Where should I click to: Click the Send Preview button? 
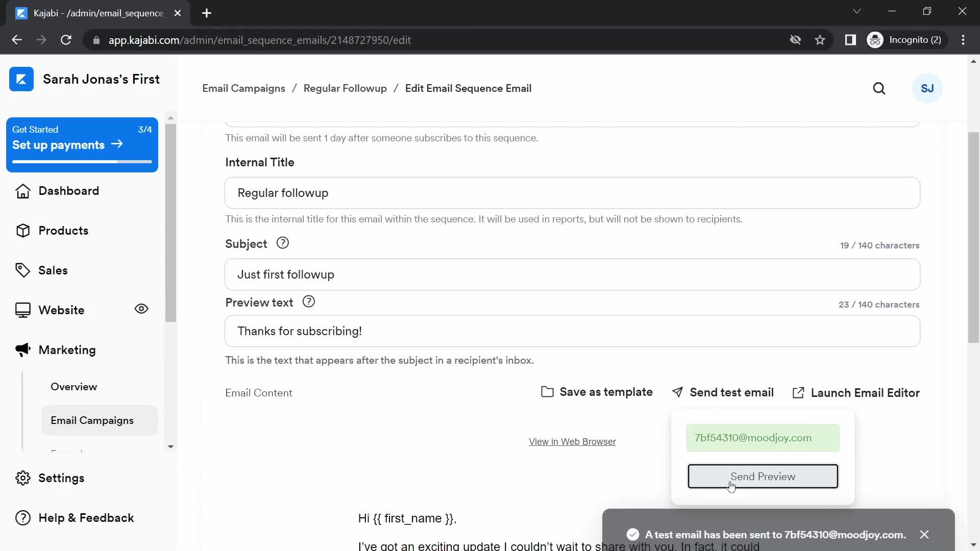pos(763,477)
